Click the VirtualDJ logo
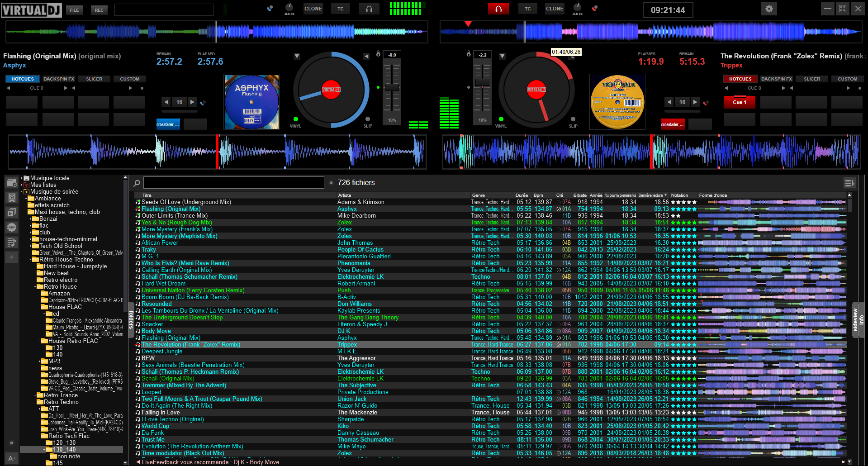This screenshot has width=868, height=466. pos(31,10)
